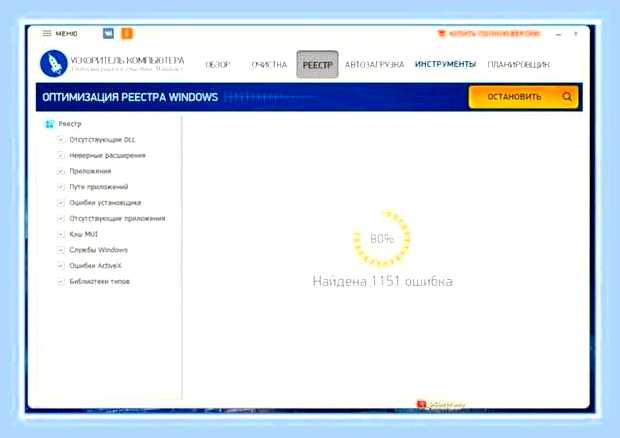
Task: Click the red icon at window bottom
Action: pos(422,404)
